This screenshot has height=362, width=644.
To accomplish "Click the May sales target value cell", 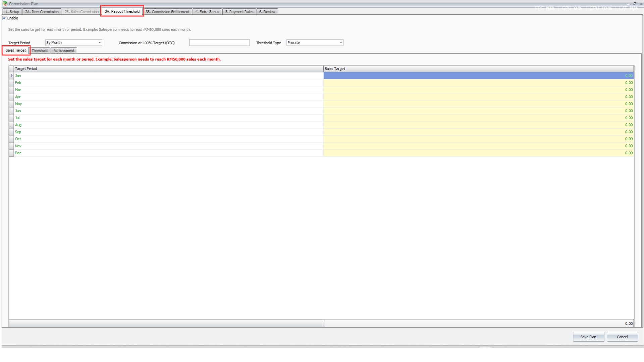I will 479,104.
